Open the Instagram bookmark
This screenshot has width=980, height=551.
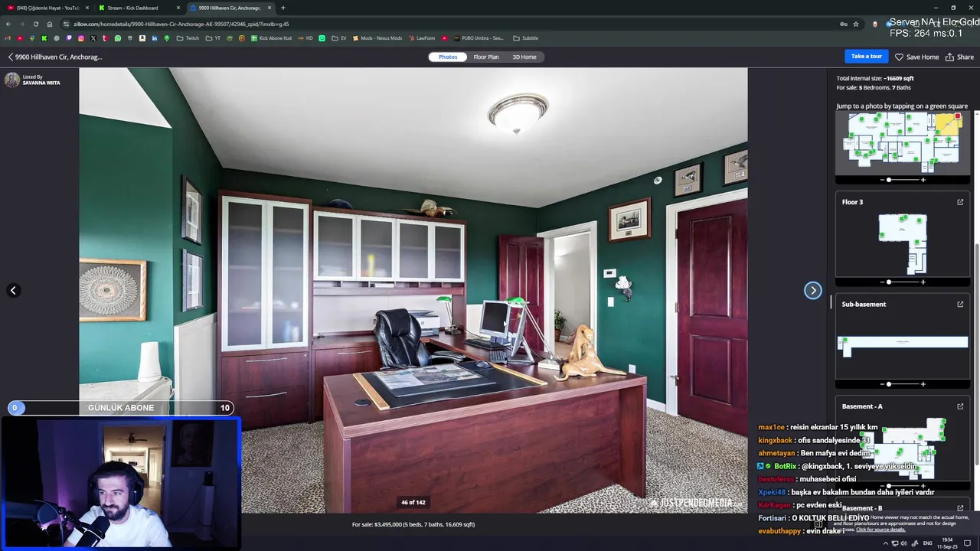pos(81,38)
